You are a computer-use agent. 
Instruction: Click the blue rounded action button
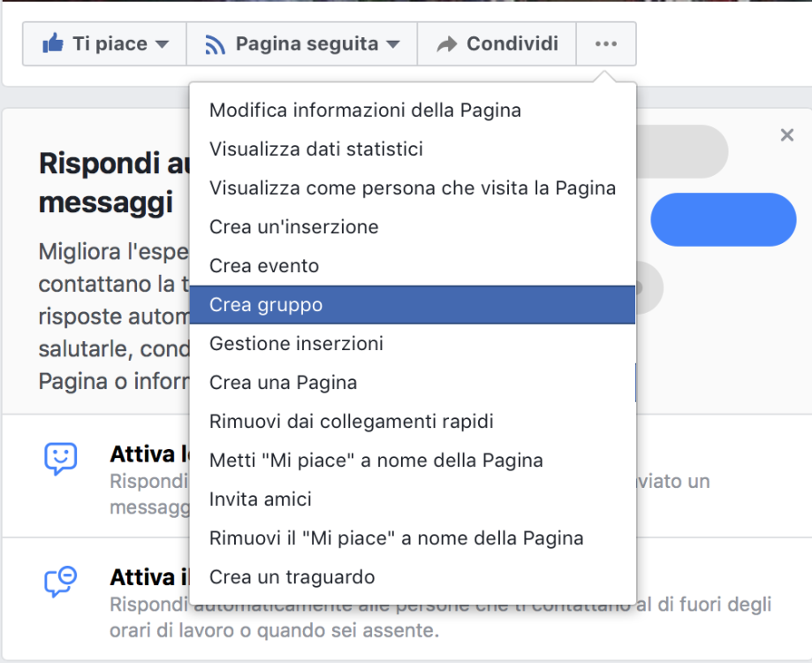[723, 219]
